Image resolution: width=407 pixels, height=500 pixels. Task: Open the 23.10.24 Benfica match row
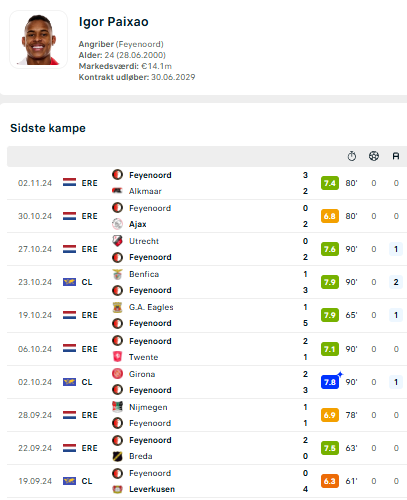[207, 282]
